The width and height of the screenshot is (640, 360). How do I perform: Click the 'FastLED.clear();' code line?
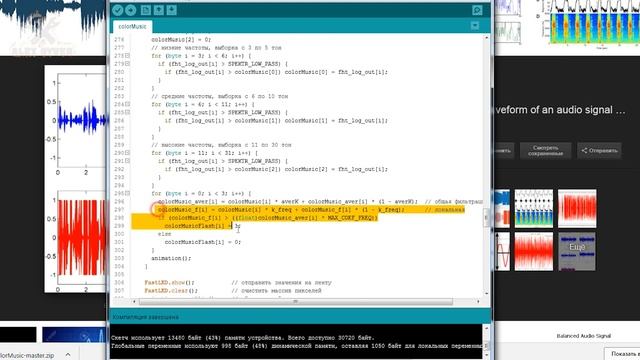(171, 291)
